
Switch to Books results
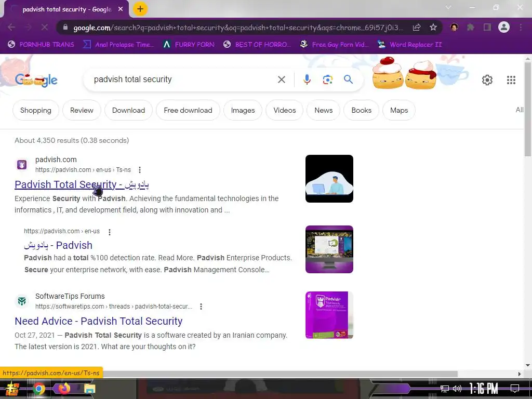pos(362,110)
